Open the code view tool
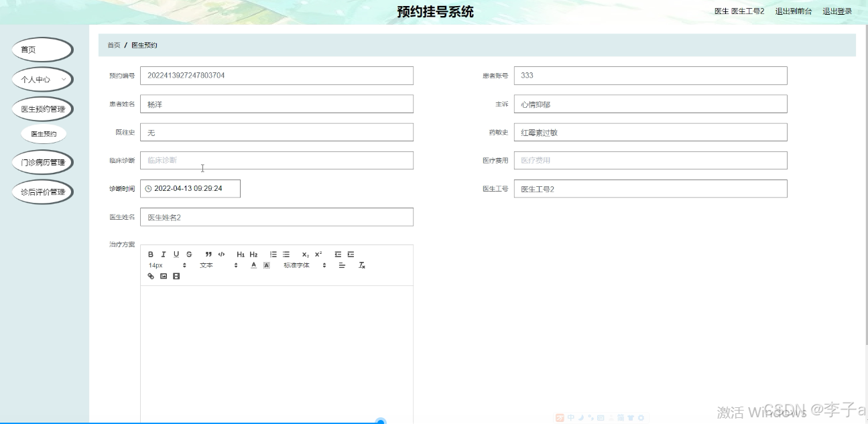Screen dimensions: 868x424 click(221, 254)
